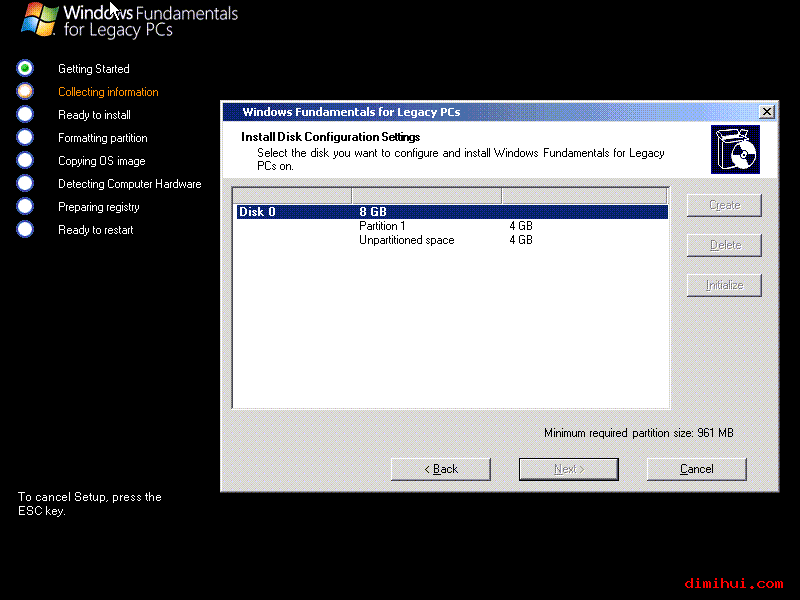Click the Ready to install step indicator

(25, 114)
